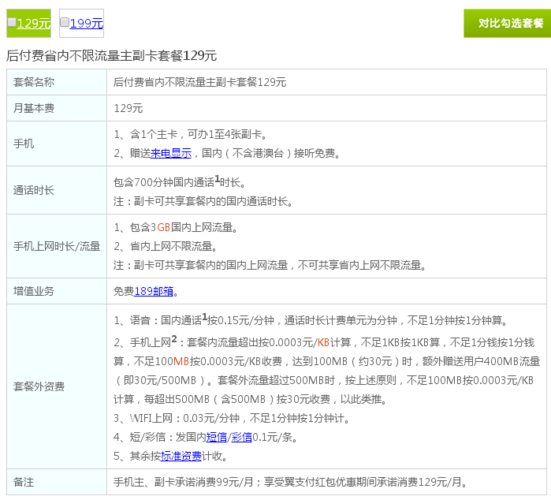Click the 129元 monthly fee value
The image size is (551, 500).
point(128,108)
